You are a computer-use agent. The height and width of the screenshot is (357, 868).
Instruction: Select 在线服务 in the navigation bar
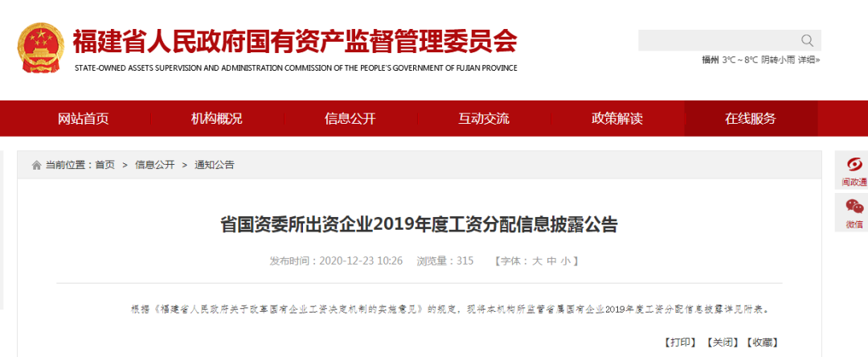[750, 119]
